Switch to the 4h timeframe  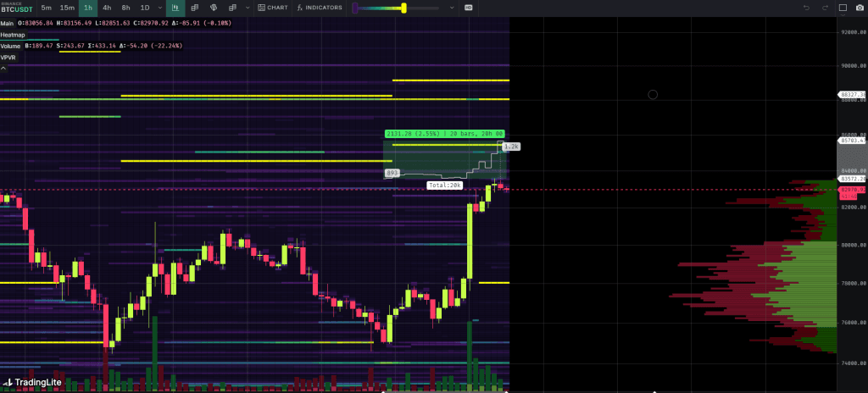[x=106, y=8]
